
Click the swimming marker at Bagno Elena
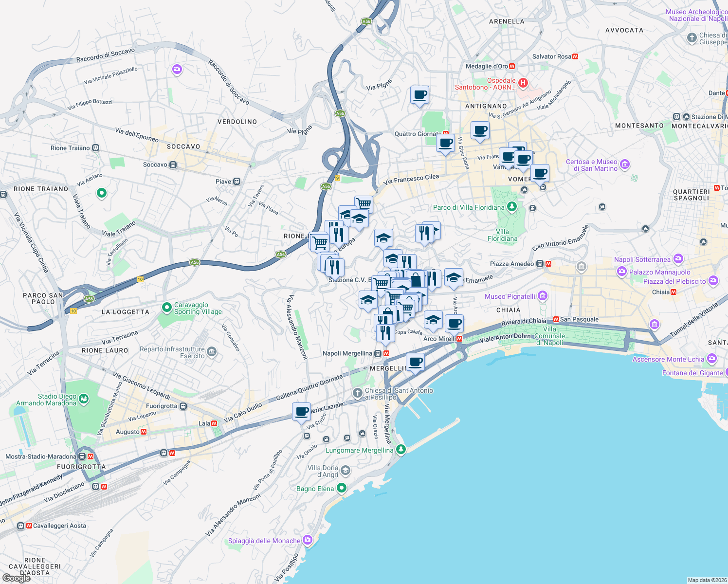click(341, 488)
